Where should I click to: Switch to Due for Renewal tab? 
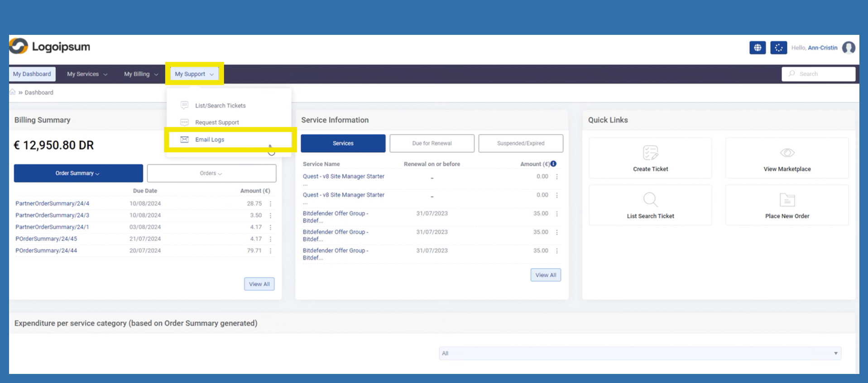432,144
